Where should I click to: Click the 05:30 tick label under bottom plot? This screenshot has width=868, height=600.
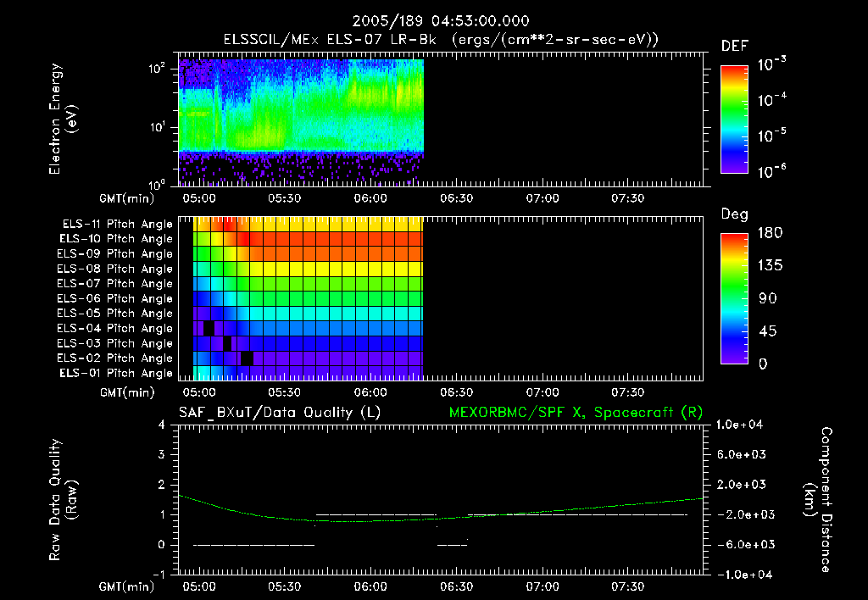point(285,586)
